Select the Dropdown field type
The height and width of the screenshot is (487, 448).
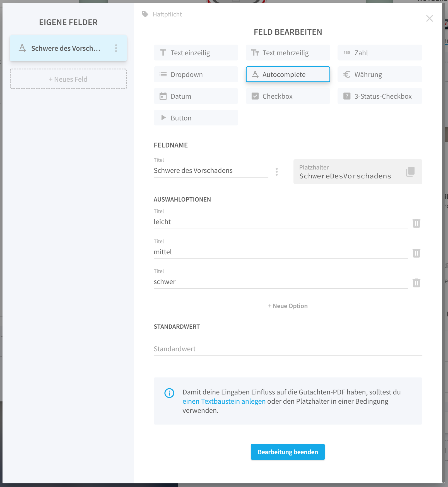(196, 74)
